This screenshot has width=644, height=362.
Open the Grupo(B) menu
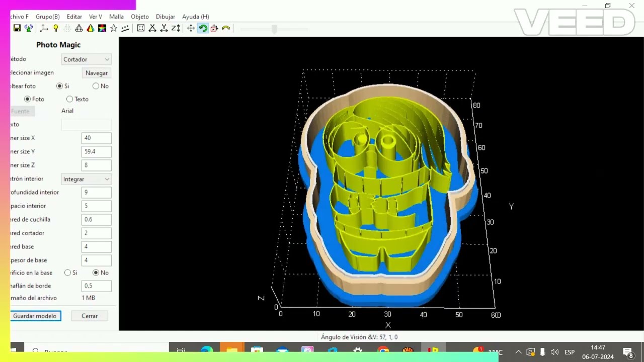pyautogui.click(x=48, y=17)
